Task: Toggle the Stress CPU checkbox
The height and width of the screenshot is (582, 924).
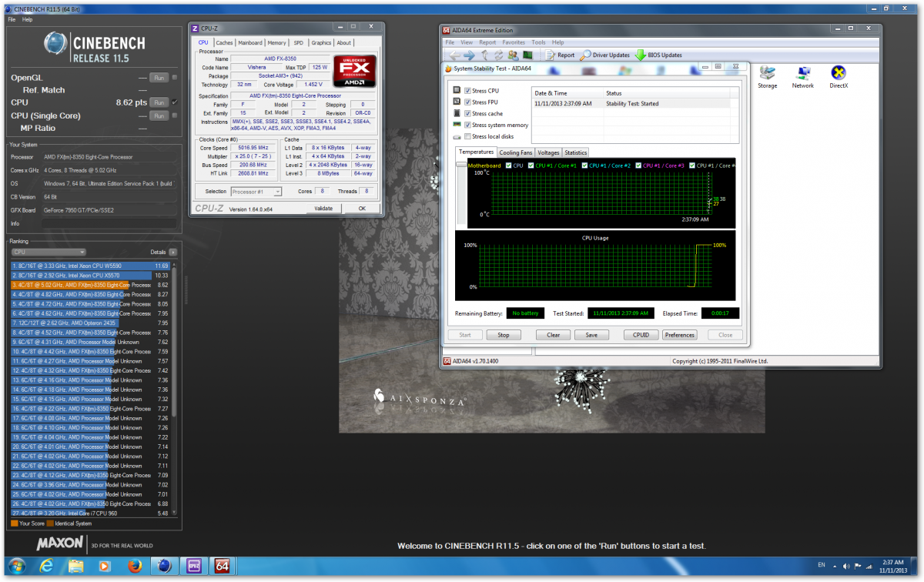Action: [467, 91]
